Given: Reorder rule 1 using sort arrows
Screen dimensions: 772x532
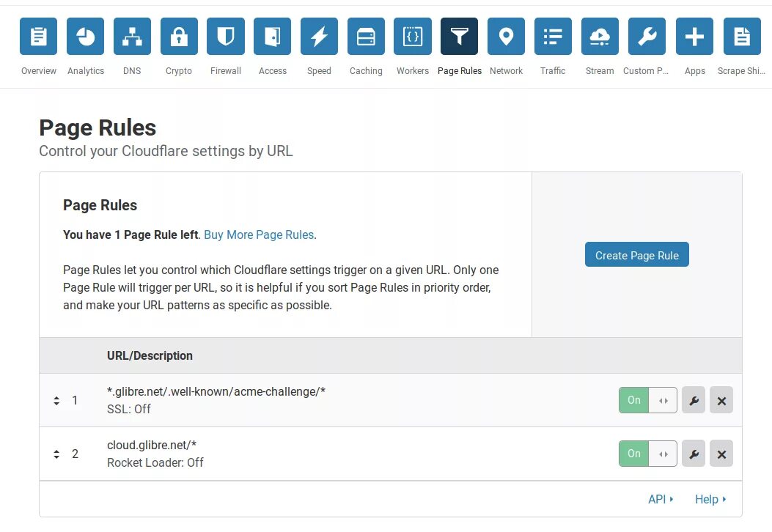Looking at the screenshot, I should point(56,401).
